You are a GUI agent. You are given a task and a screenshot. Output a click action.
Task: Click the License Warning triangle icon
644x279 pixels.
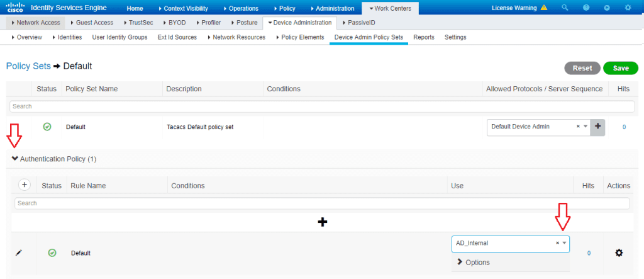point(543,8)
